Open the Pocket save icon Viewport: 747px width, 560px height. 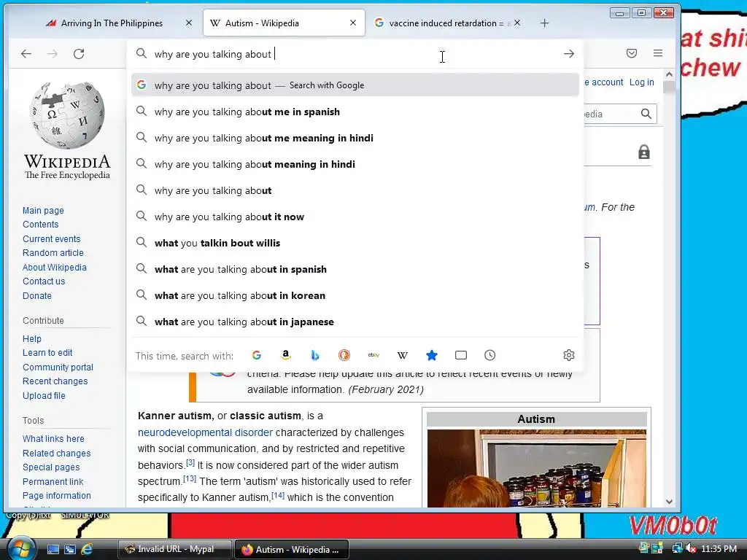pyautogui.click(x=632, y=53)
